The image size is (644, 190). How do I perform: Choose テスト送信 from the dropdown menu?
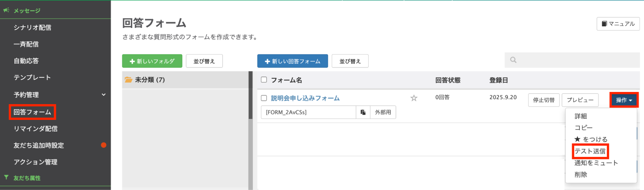(x=590, y=151)
